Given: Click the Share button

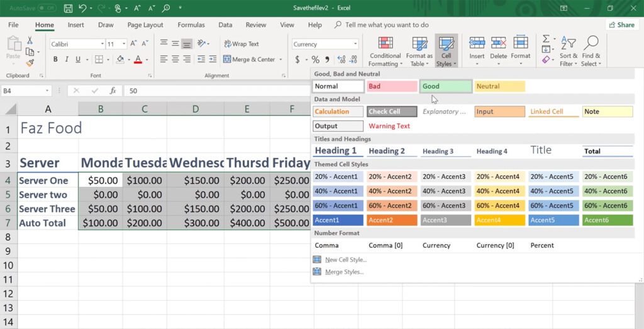Looking at the screenshot, I should 622,25.
